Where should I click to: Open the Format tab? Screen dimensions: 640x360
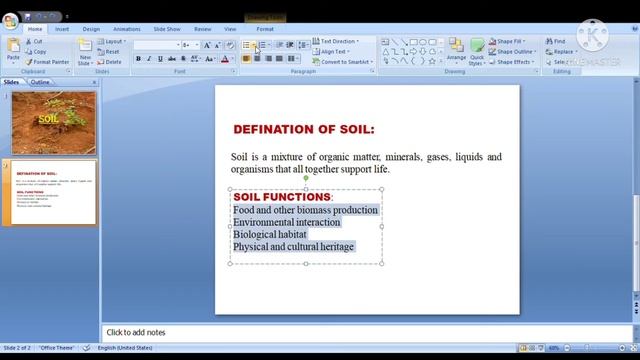pos(265,29)
